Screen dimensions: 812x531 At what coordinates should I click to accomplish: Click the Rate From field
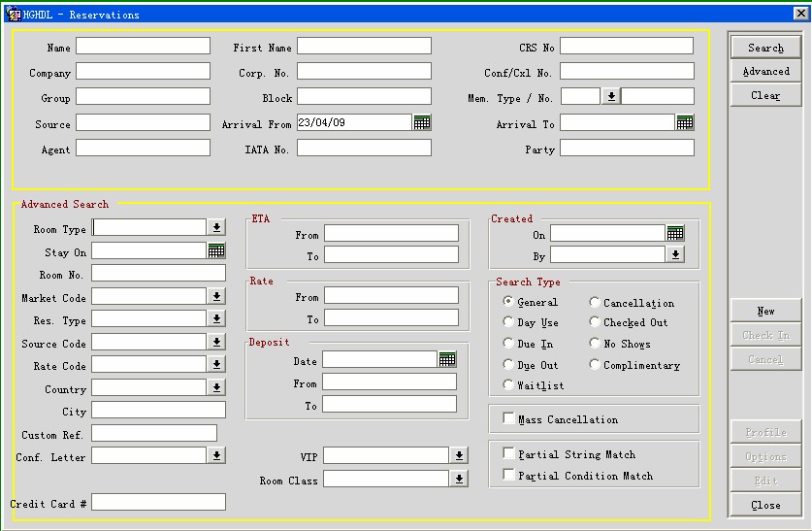click(391, 295)
